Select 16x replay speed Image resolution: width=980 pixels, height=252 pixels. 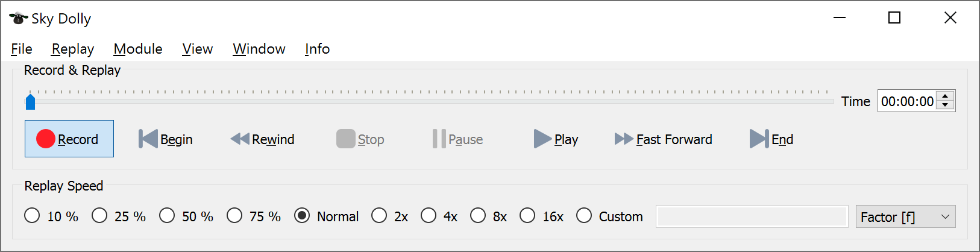527,216
